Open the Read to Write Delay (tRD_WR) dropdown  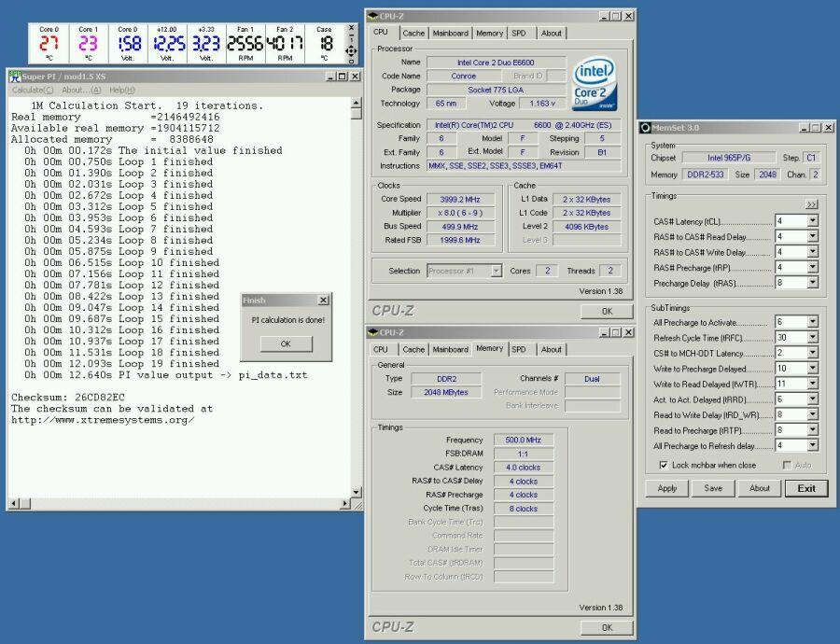point(813,414)
